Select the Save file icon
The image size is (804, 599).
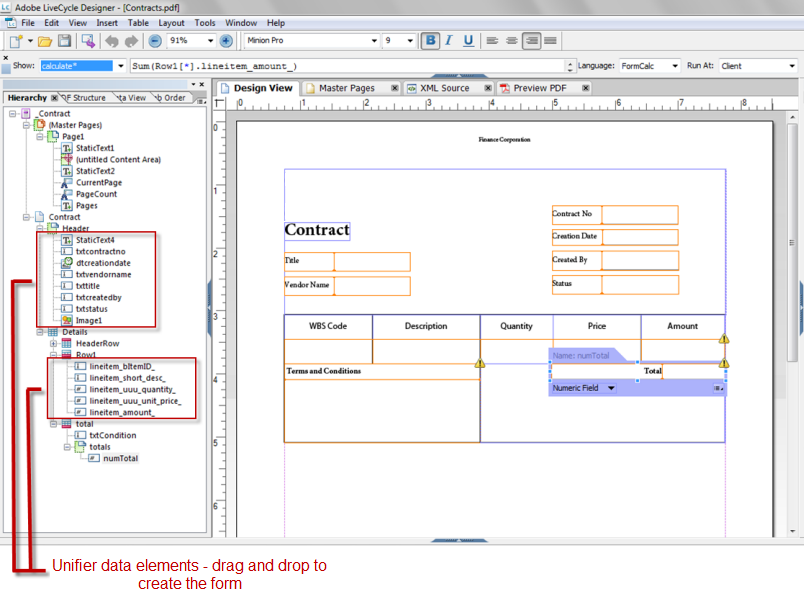tap(64, 40)
